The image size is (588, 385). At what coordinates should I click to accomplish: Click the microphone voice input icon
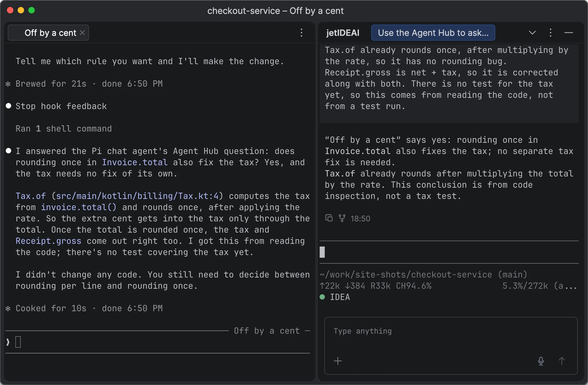pos(541,361)
